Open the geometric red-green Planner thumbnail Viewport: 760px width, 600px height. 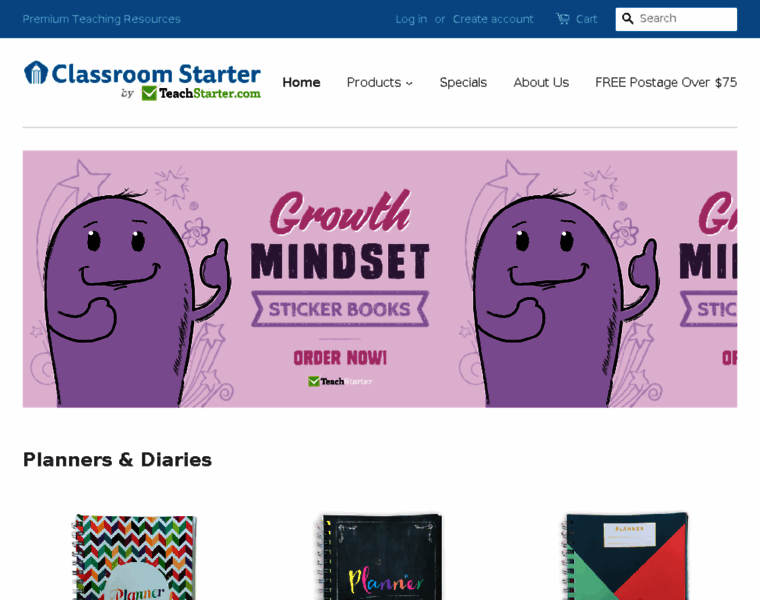625,556
